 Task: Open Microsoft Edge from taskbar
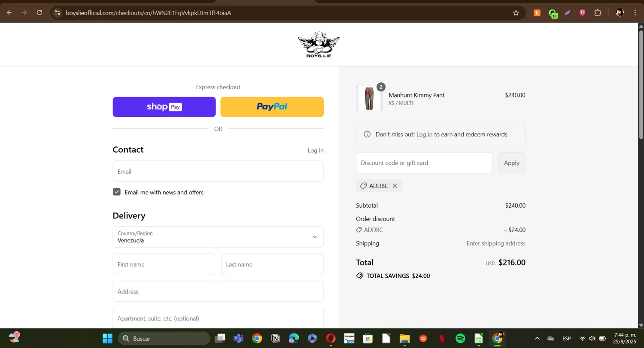tap(294, 339)
